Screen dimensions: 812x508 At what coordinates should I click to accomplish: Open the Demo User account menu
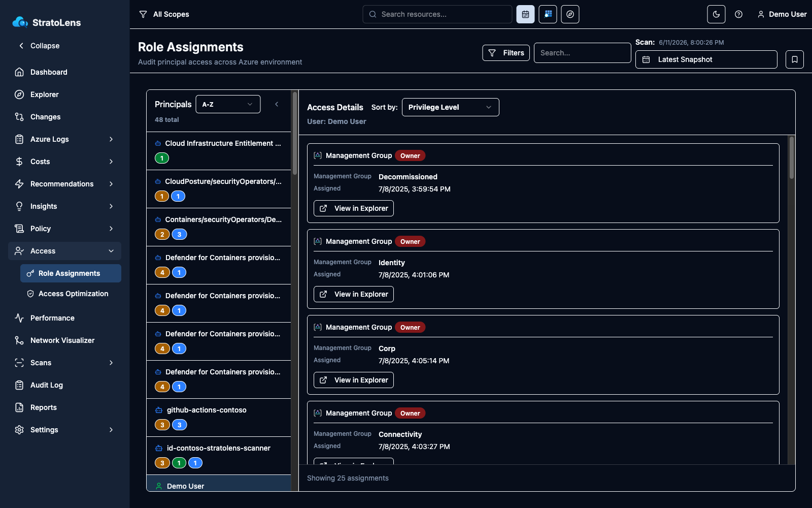(782, 14)
